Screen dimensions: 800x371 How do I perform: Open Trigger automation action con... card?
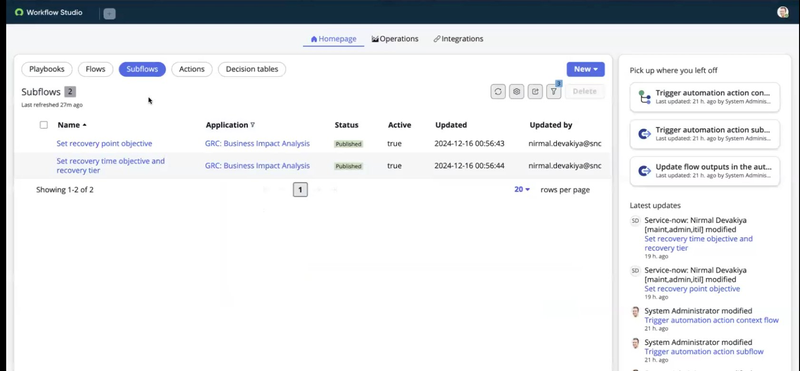point(705,97)
